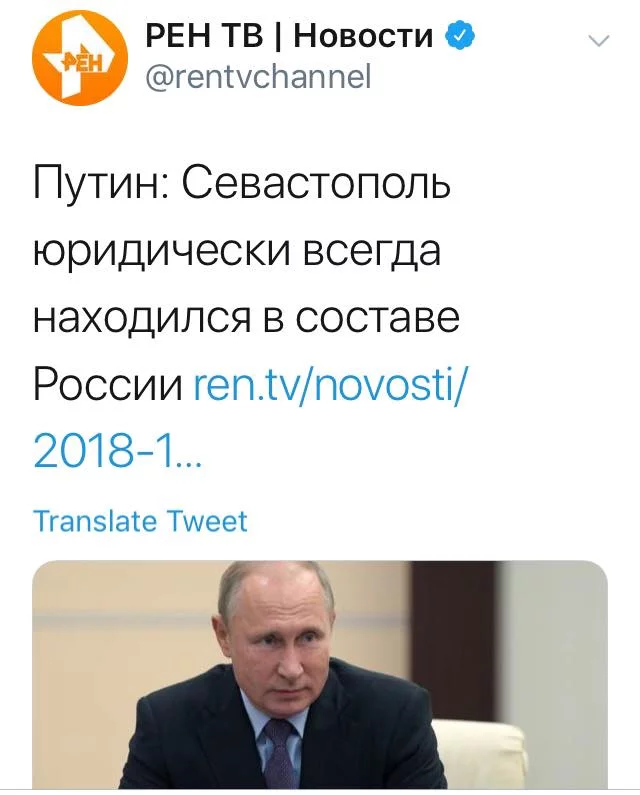This screenshot has height=795, width=640.
Task: Open the РЕН ТВ | Новости account name
Action: point(289,36)
